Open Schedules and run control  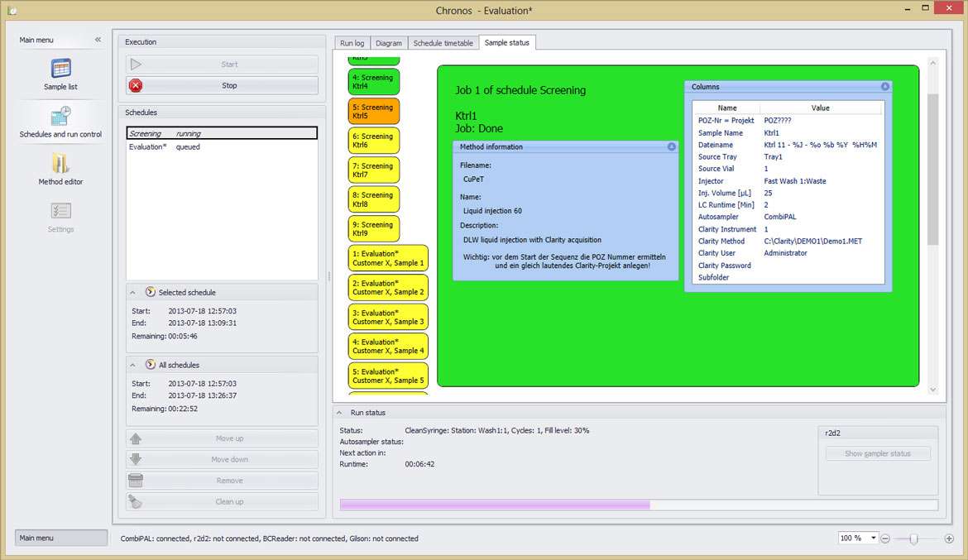coord(60,122)
